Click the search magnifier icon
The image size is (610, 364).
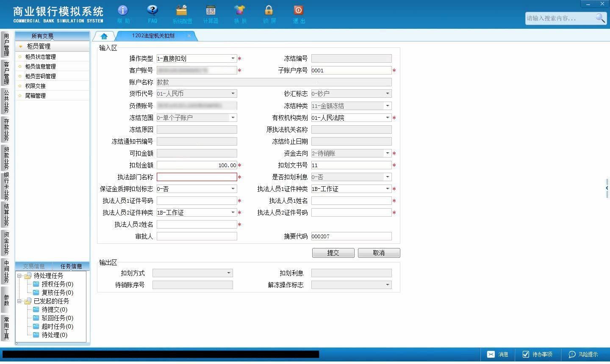(x=600, y=18)
